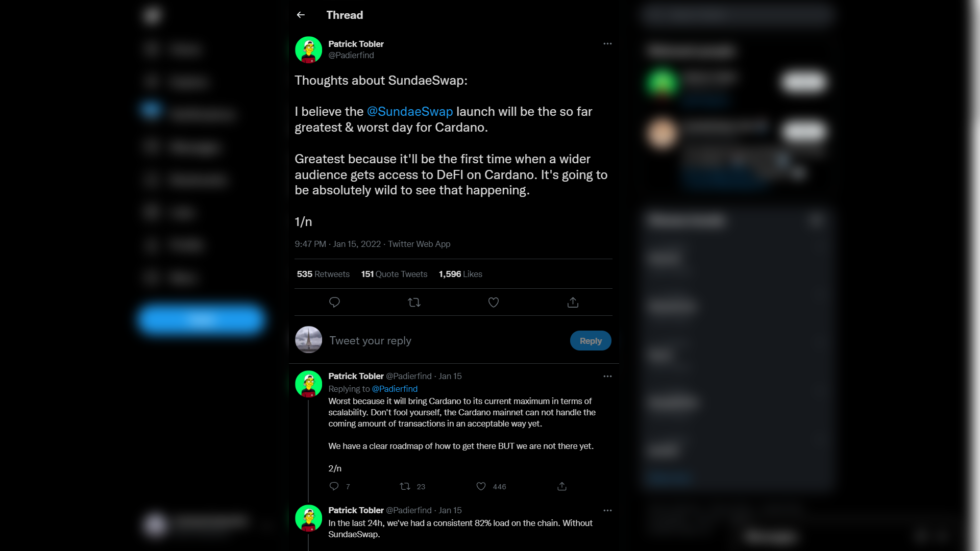
Task: Open Patrick Tobler's avatar on main tweet
Action: (308, 49)
